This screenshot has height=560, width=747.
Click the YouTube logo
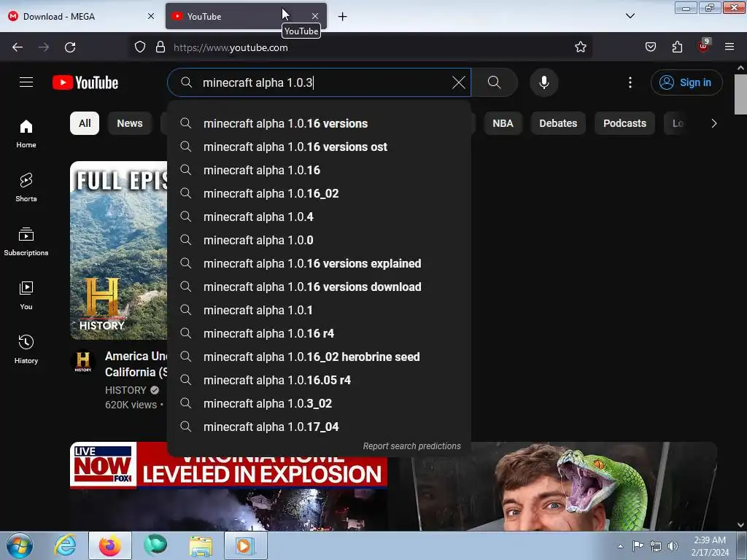point(85,82)
